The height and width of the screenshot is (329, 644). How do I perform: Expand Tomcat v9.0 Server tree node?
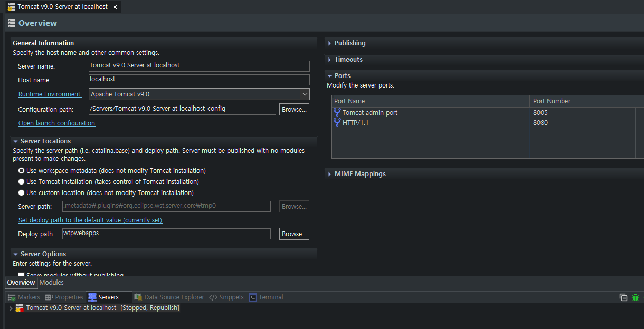tap(11, 308)
